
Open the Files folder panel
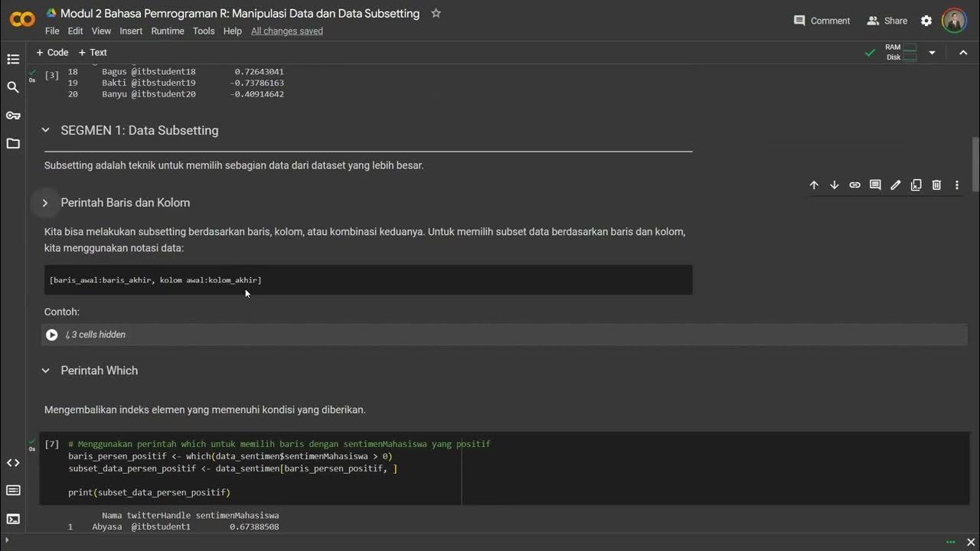tap(13, 144)
